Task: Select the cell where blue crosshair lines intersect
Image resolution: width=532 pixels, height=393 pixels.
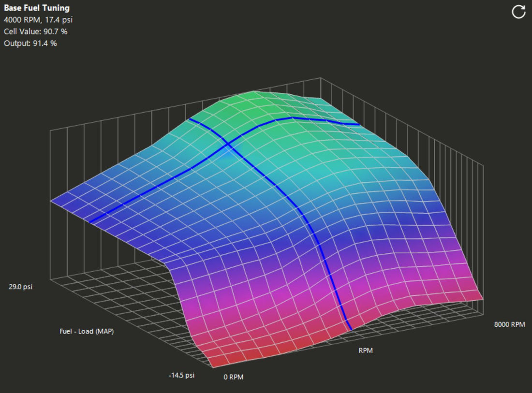Action: pyautogui.click(x=227, y=144)
